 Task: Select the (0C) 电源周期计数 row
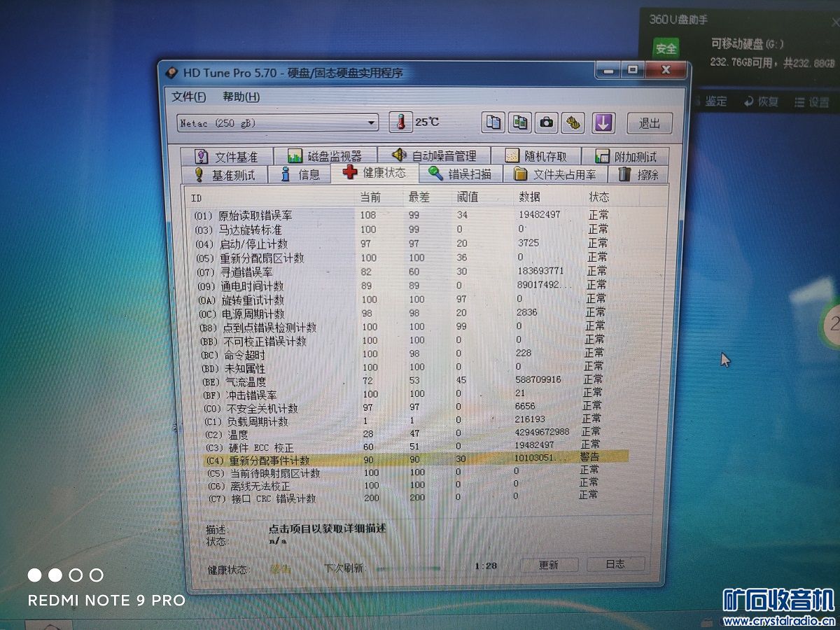click(402, 313)
